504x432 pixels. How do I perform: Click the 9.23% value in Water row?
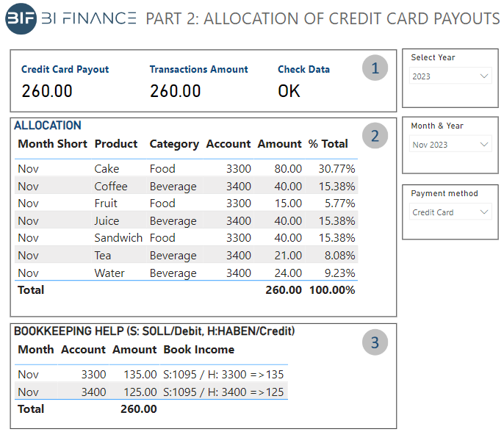click(339, 273)
